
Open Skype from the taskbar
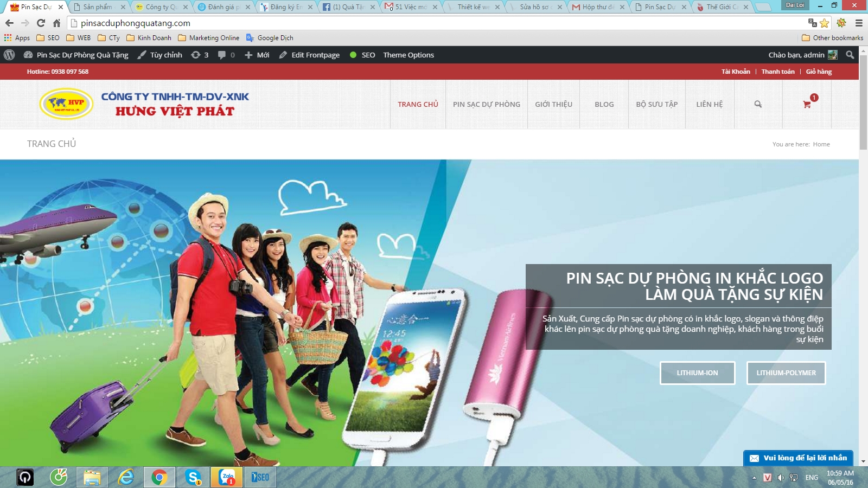(x=193, y=477)
